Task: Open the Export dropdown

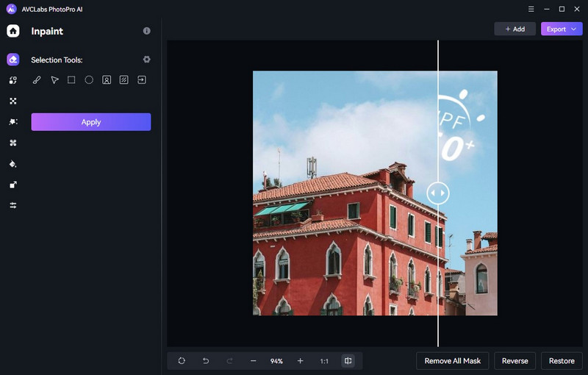Action: [562, 29]
